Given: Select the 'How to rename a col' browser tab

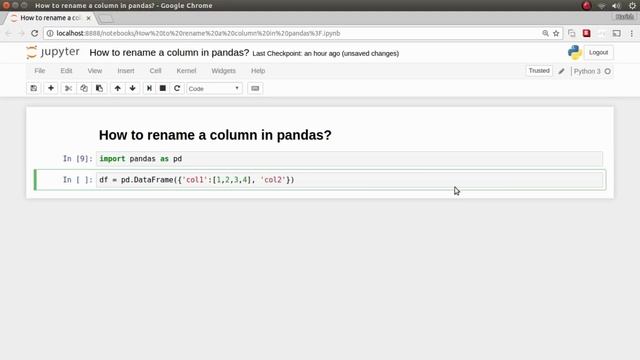Looking at the screenshot, I should pyautogui.click(x=50, y=18).
